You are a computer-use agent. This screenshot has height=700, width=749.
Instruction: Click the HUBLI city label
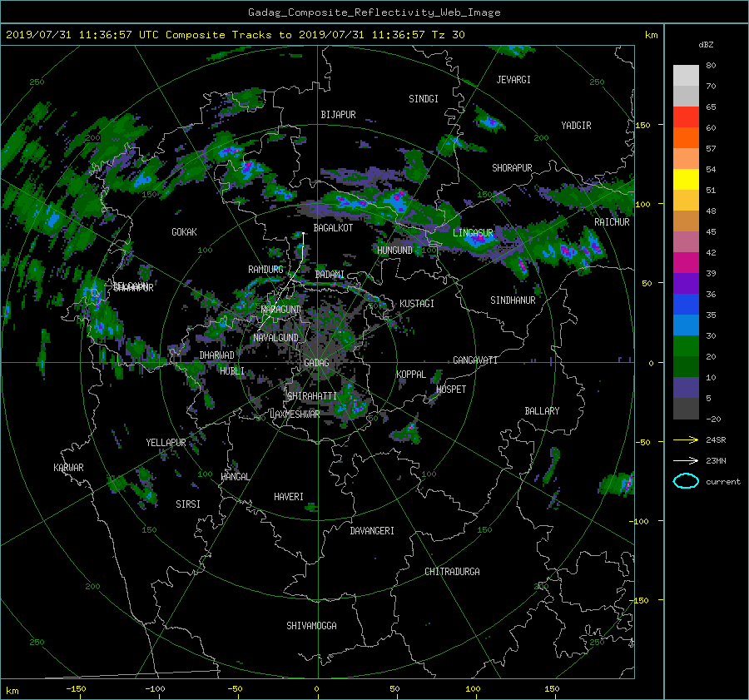[x=232, y=371]
